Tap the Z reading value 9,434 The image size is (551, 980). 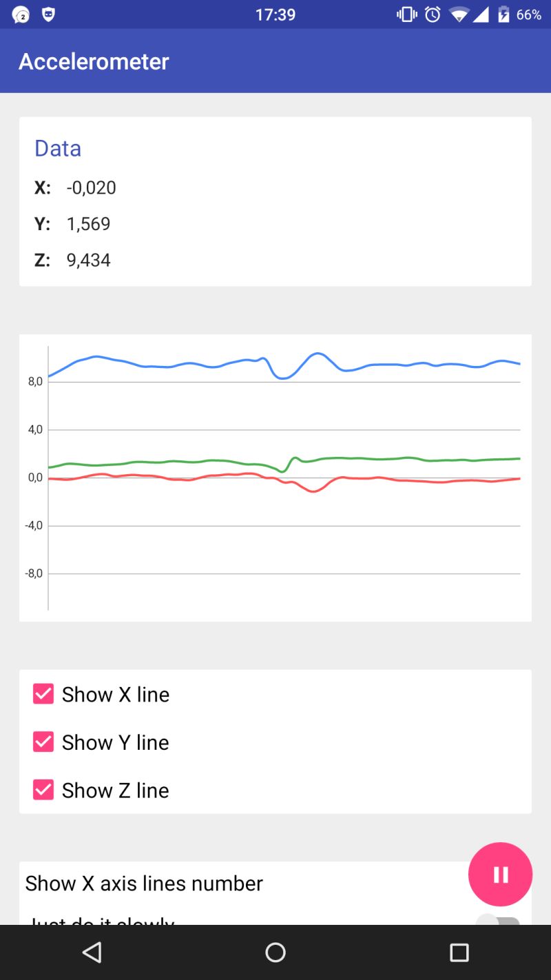(88, 260)
